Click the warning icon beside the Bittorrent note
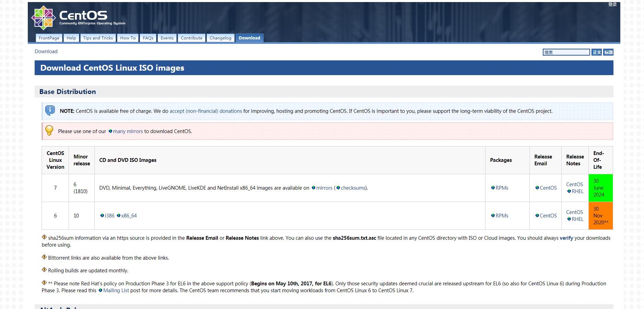644x309 pixels. tap(44, 257)
